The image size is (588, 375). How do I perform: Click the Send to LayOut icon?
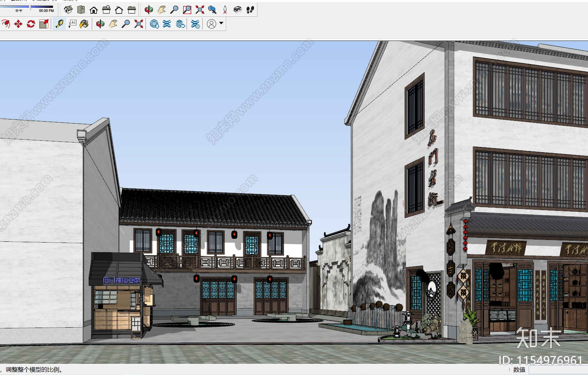pyautogui.click(x=181, y=24)
